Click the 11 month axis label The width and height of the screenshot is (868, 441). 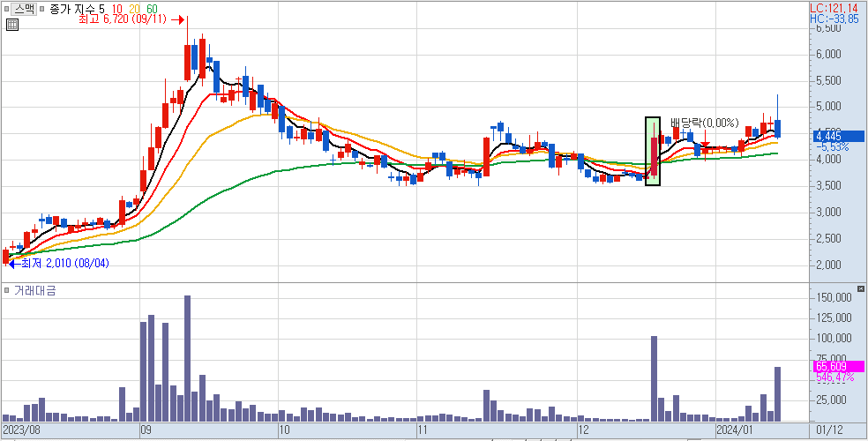422,430
